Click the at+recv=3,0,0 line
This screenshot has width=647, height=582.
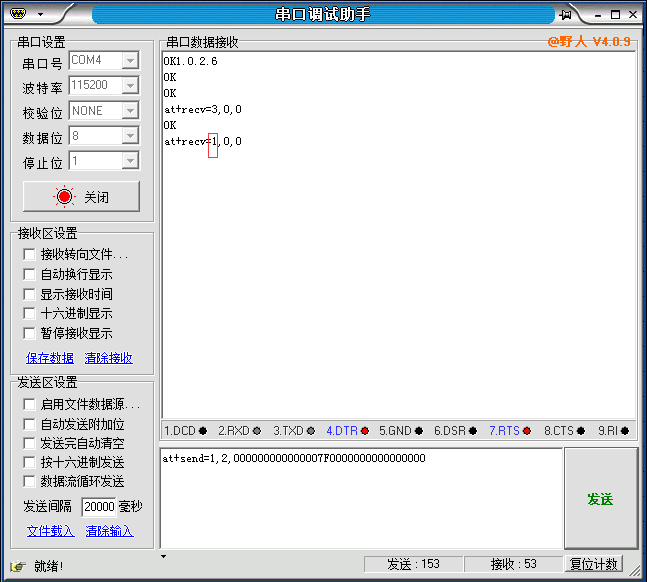[203, 109]
